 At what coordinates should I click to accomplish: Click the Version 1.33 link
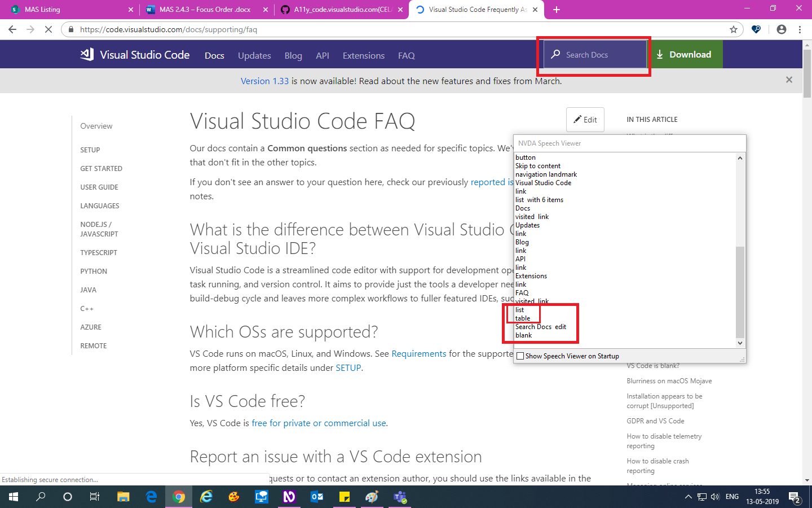(x=264, y=81)
